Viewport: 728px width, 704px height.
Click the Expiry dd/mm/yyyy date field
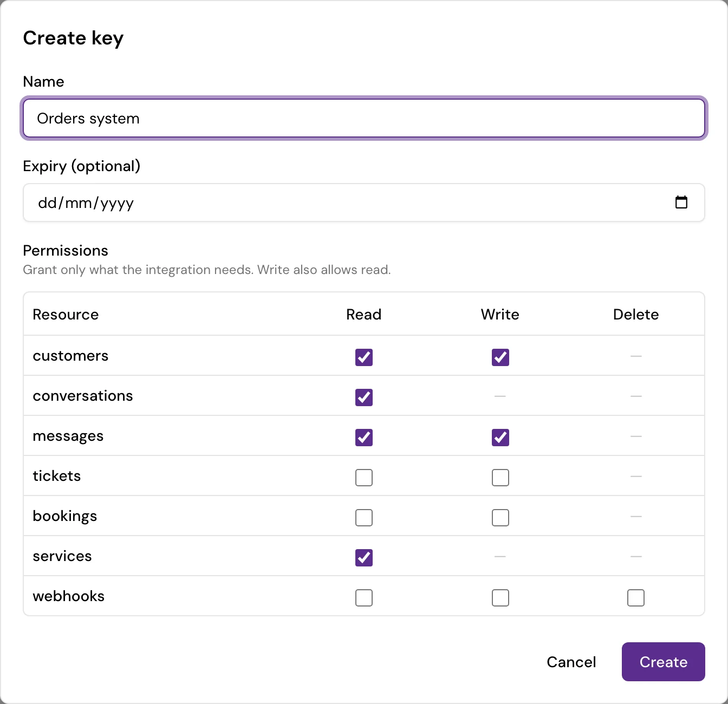pyautogui.click(x=364, y=203)
